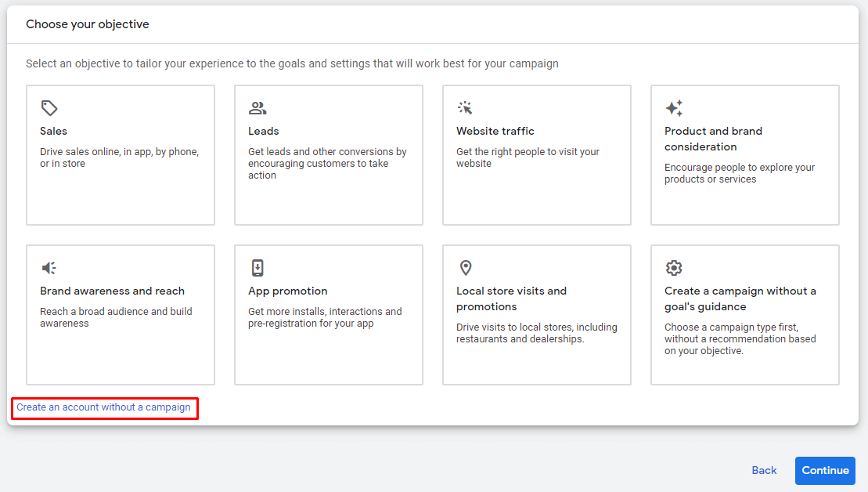Go back with the Back button

[x=764, y=470]
